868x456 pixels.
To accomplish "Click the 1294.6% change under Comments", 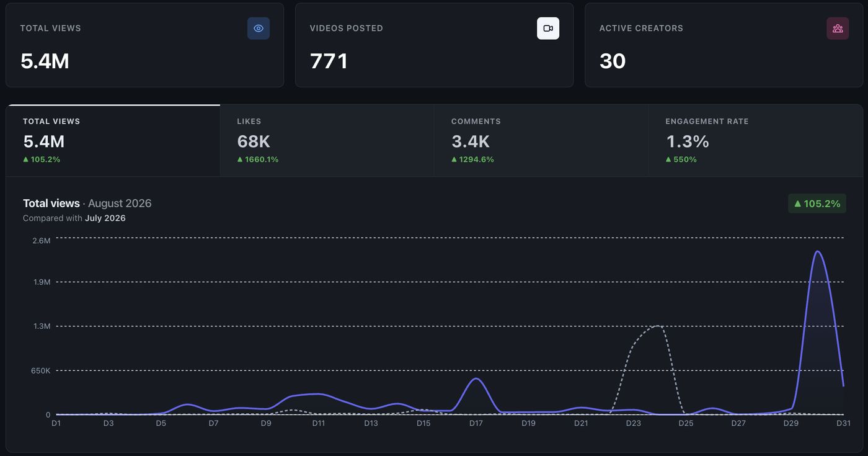I will tap(472, 159).
